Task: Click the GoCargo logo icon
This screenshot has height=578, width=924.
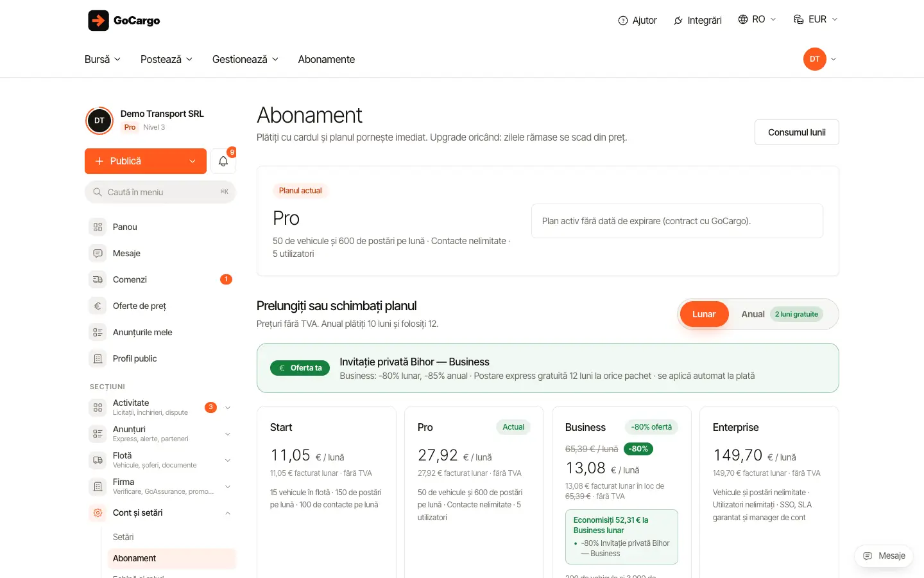Action: [x=98, y=21]
